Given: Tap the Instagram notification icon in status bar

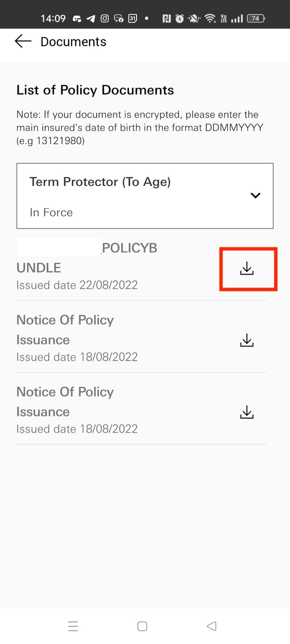Looking at the screenshot, I should point(105,19).
